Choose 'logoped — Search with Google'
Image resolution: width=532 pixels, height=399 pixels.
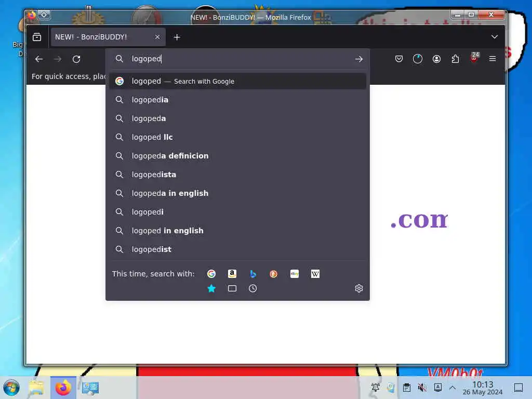(237, 81)
